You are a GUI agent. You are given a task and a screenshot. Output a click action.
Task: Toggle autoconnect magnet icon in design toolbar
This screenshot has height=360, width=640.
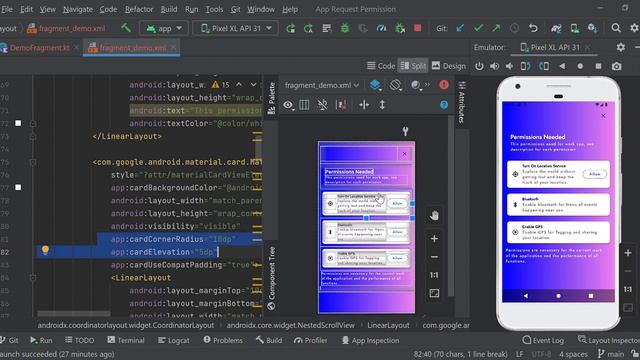click(x=322, y=105)
